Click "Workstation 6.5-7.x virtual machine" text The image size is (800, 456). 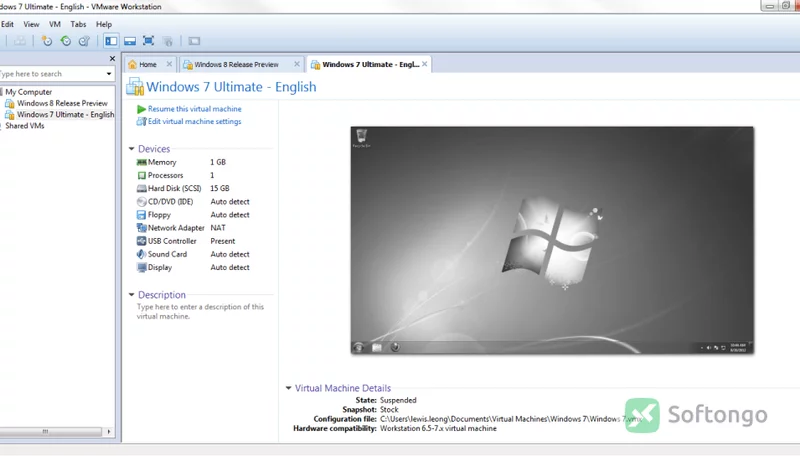438,428
